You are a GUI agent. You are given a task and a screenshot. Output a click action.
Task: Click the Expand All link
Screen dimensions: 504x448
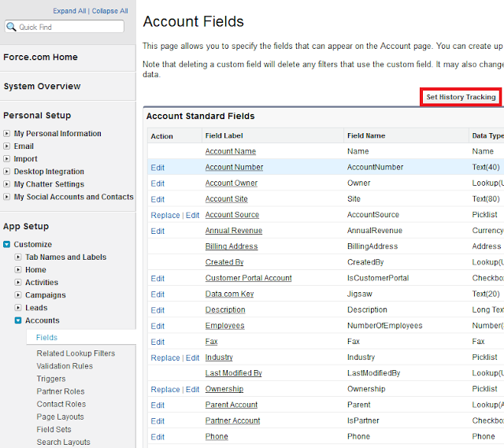pos(69,11)
